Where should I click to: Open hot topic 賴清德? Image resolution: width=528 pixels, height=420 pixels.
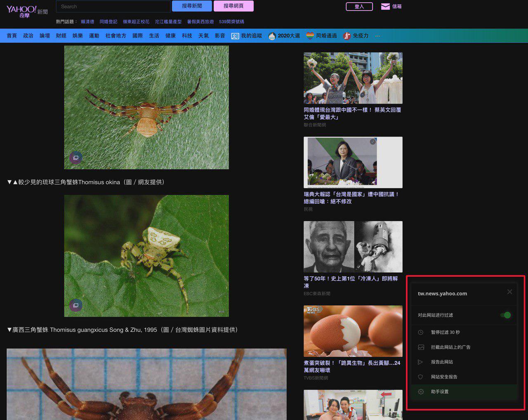click(87, 21)
